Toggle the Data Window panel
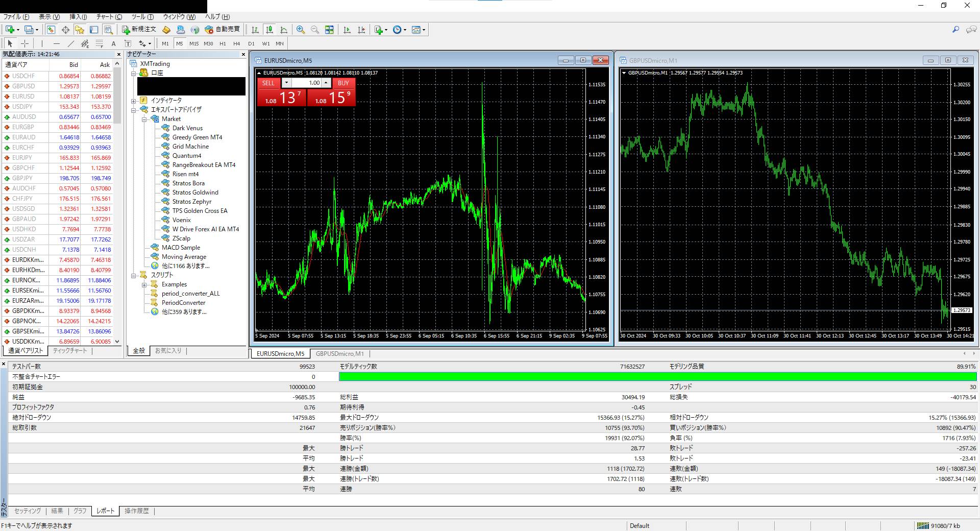The image size is (980, 531). [x=65, y=30]
